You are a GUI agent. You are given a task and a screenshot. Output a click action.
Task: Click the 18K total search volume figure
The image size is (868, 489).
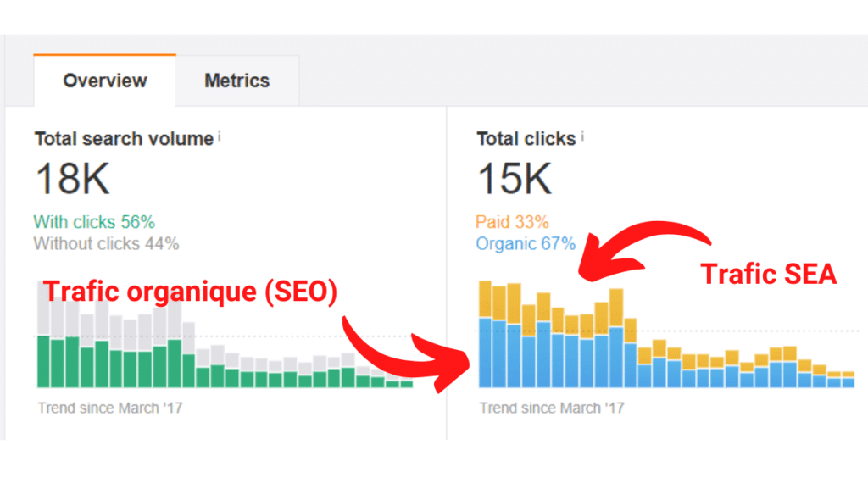(x=73, y=179)
